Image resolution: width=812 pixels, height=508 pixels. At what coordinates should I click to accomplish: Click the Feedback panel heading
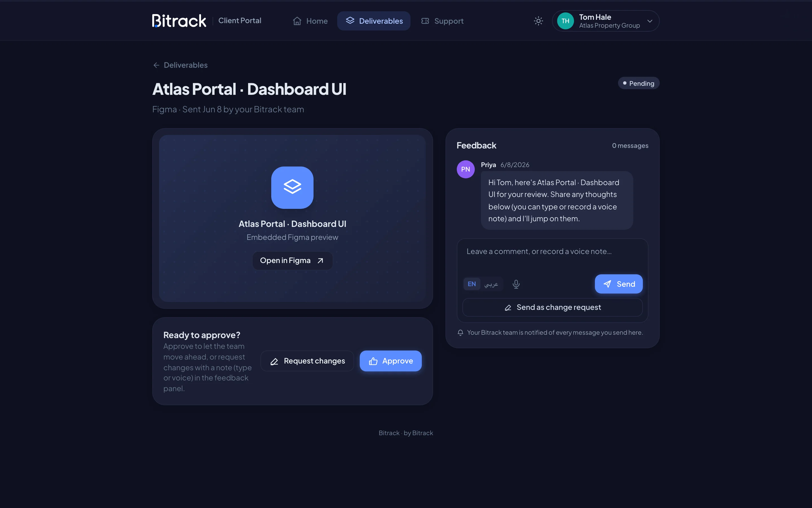tap(476, 145)
